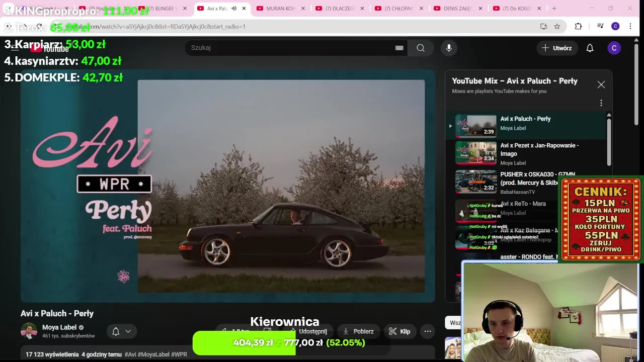Close the Avi x Palu browser tab

[244, 9]
